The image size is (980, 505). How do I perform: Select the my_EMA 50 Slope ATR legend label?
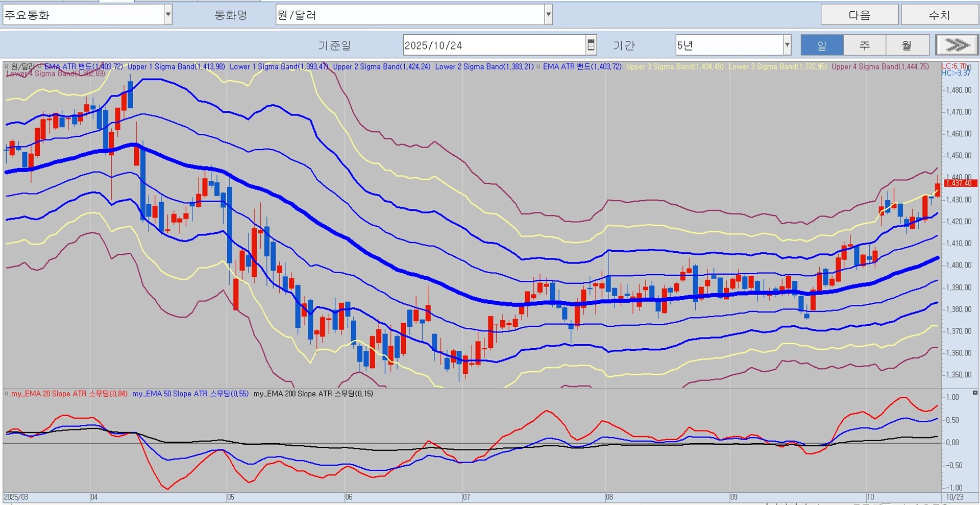click(190, 394)
